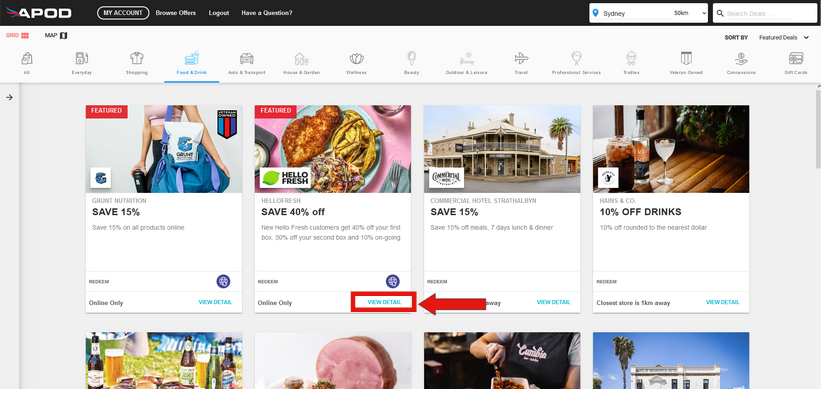
Task: Open Have a Question?
Action: [x=267, y=13]
